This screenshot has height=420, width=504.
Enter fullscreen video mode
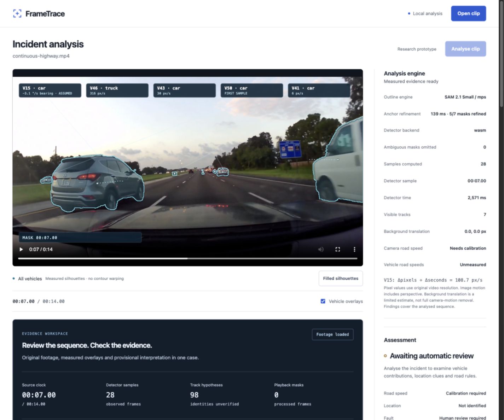tap(338, 249)
